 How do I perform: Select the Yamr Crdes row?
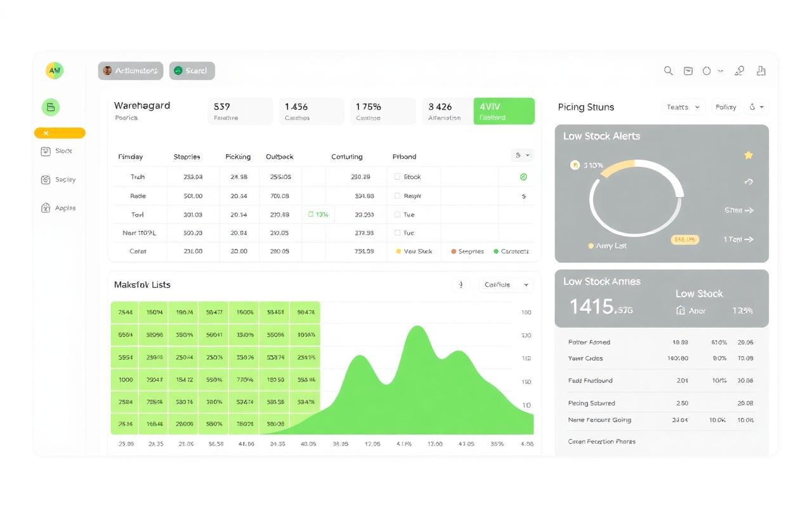point(662,359)
